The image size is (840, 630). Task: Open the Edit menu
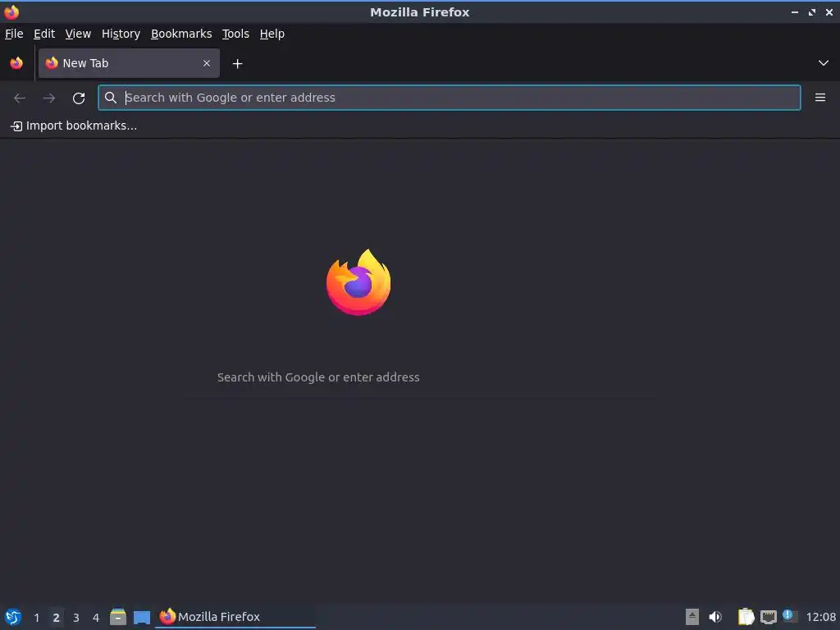click(44, 34)
